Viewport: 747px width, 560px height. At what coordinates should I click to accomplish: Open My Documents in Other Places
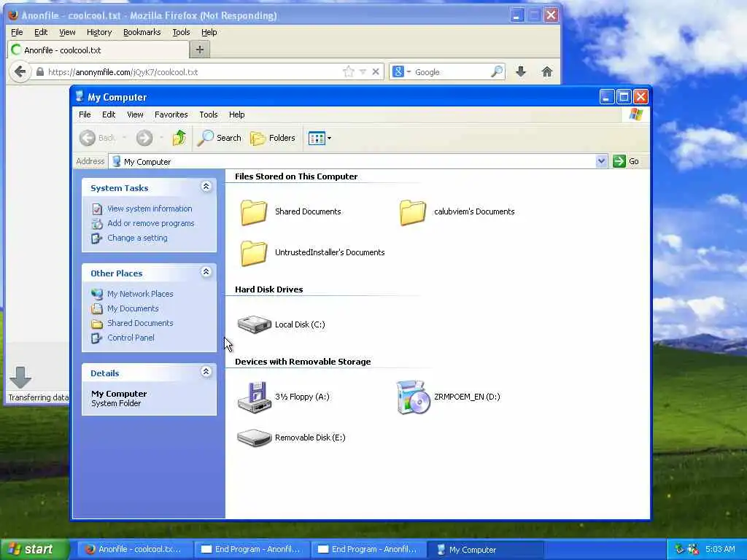coord(133,308)
